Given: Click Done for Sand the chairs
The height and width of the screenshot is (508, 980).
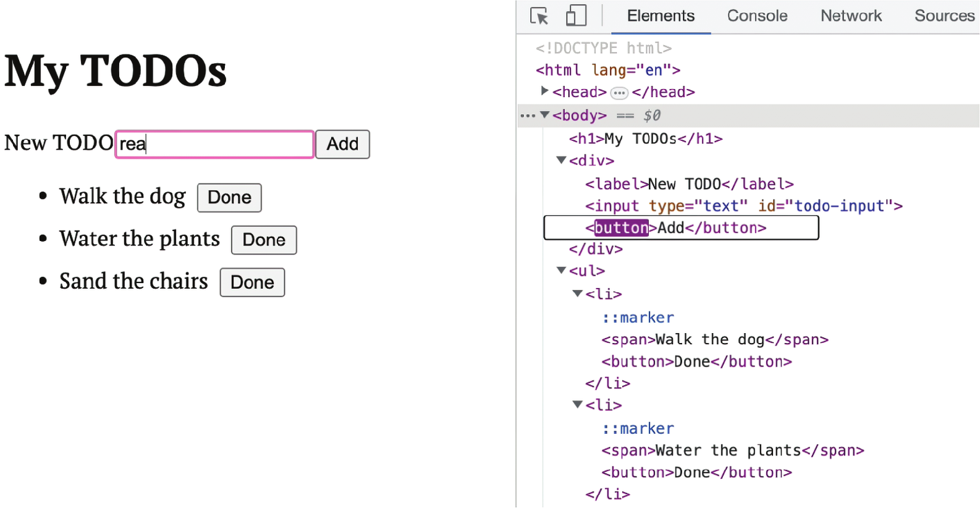Looking at the screenshot, I should [252, 282].
